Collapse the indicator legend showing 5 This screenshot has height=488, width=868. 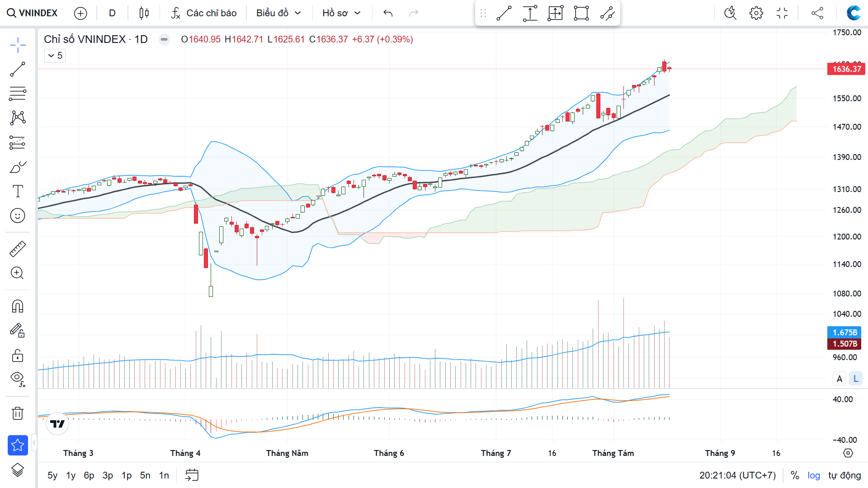(x=55, y=56)
